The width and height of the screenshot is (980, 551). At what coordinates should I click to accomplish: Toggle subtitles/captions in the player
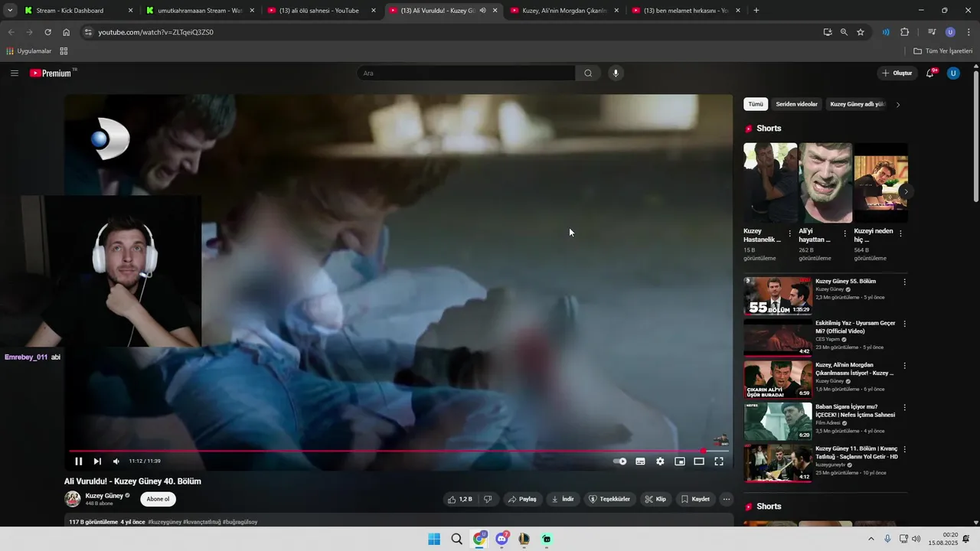pyautogui.click(x=640, y=461)
